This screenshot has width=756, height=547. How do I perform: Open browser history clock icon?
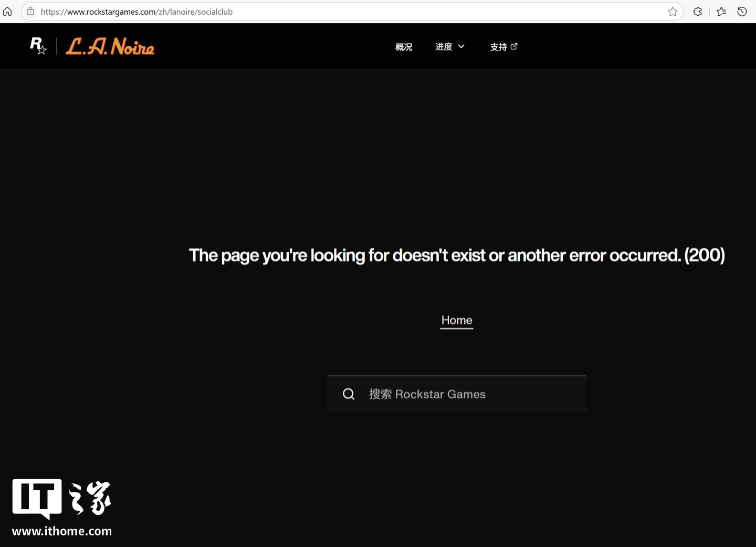tap(742, 12)
